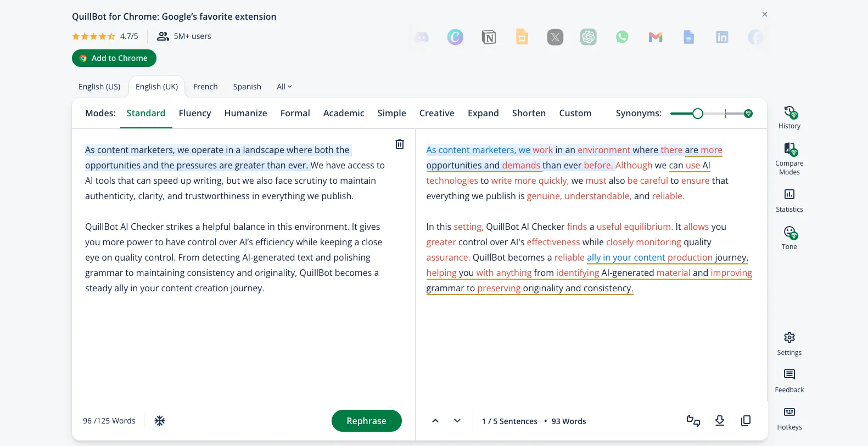Select Custom mode
This screenshot has width=868, height=446.
(x=575, y=113)
